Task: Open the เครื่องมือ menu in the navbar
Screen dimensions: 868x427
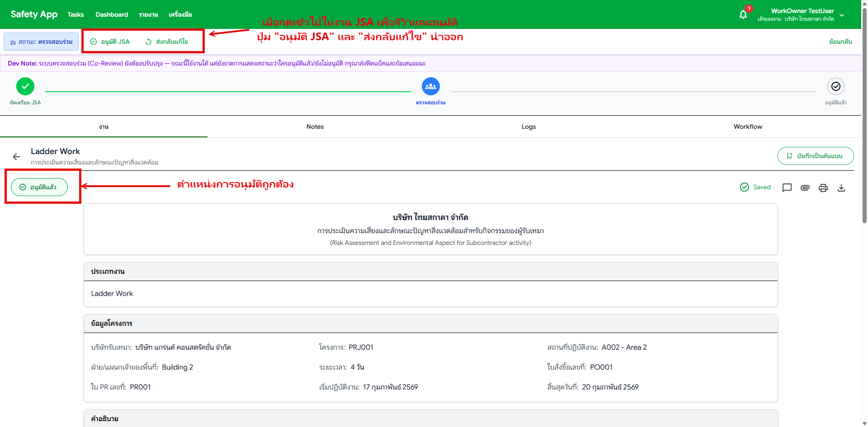Action: click(x=180, y=14)
